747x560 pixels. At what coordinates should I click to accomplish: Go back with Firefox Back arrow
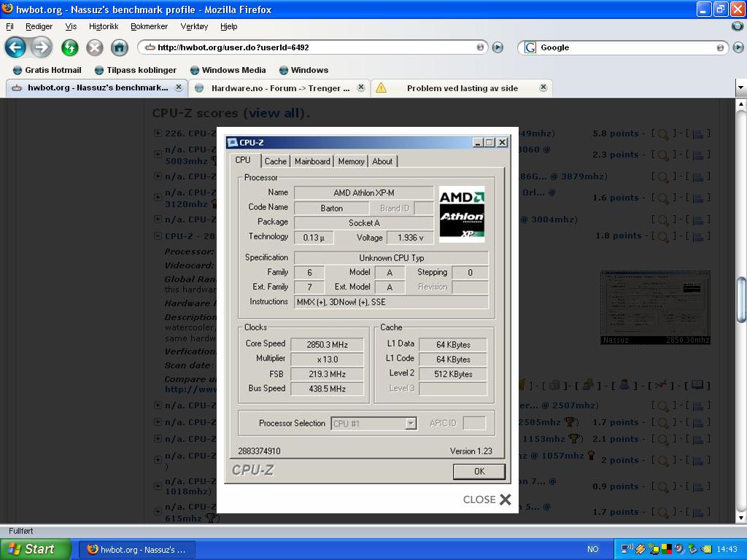point(15,47)
